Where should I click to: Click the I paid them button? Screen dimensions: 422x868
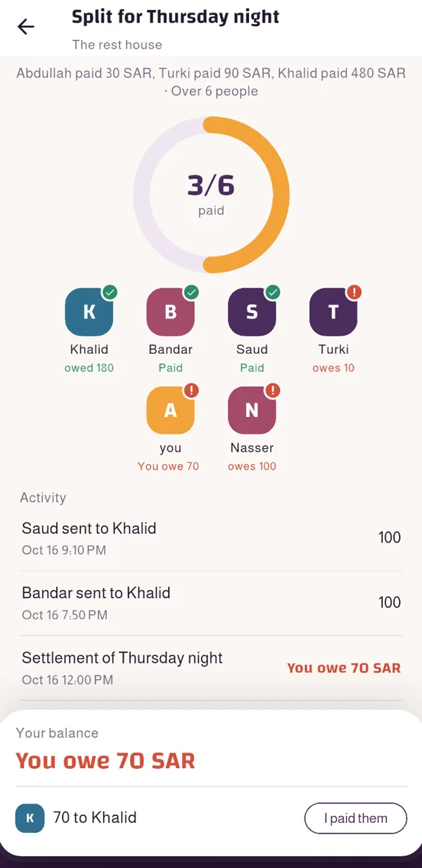[356, 818]
